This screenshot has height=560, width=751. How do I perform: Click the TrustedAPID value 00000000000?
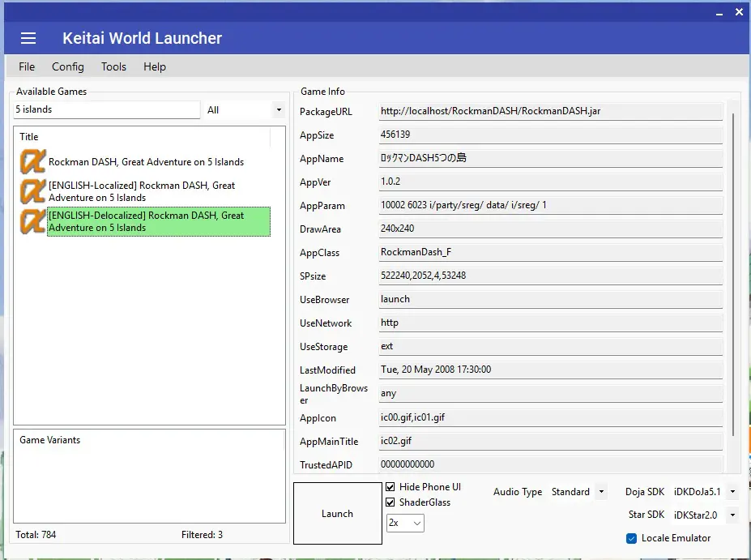click(550, 464)
